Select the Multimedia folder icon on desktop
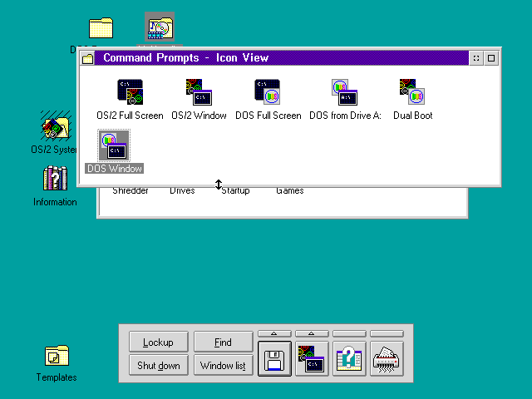532x399 pixels. click(160, 27)
